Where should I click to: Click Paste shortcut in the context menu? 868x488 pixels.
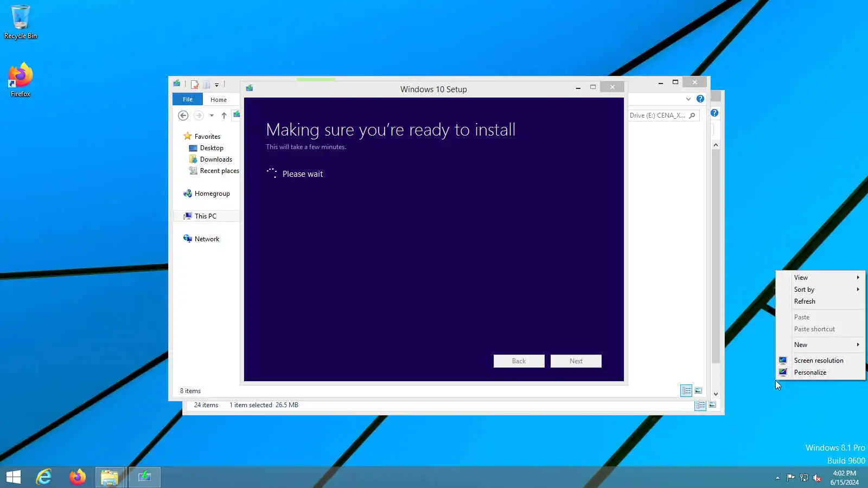click(x=820, y=329)
